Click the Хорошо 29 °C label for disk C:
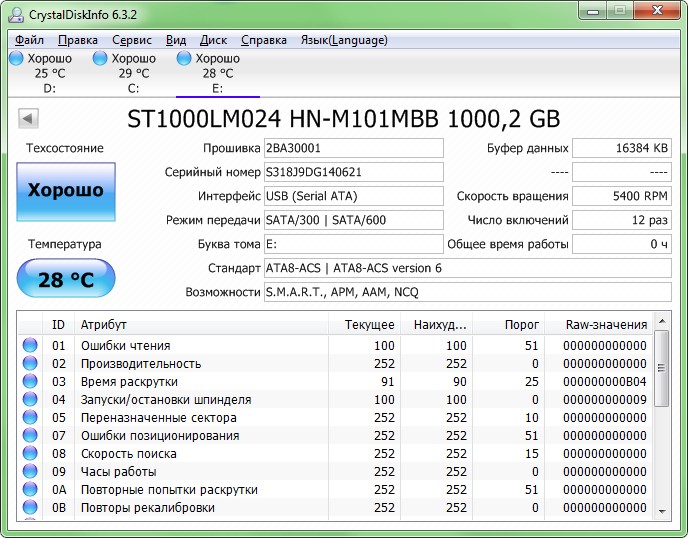 pos(134,66)
